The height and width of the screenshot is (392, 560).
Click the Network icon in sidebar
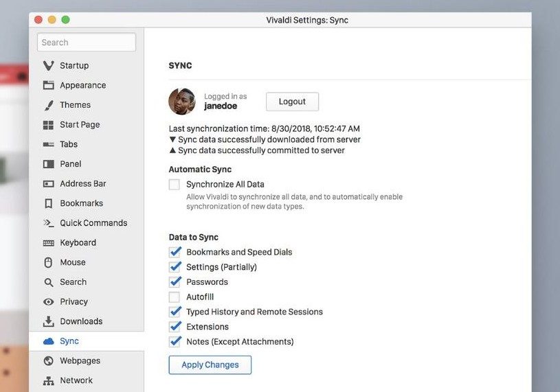pyautogui.click(x=49, y=380)
